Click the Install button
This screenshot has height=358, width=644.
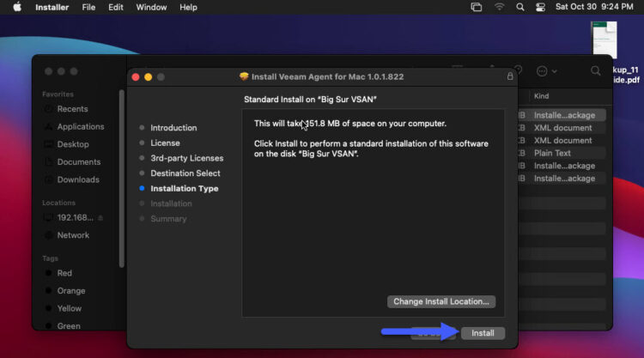(483, 333)
